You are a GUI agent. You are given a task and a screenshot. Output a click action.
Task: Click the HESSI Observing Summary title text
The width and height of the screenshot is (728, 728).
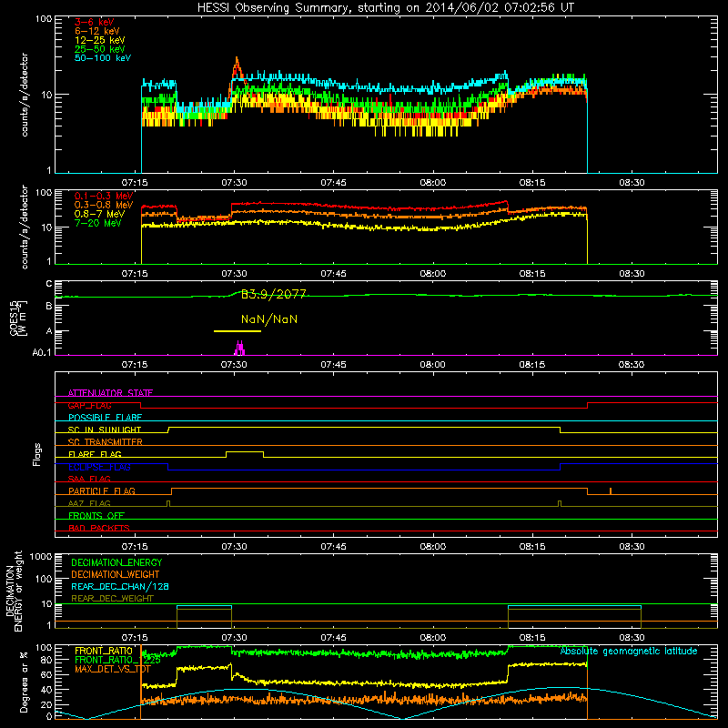385,8
